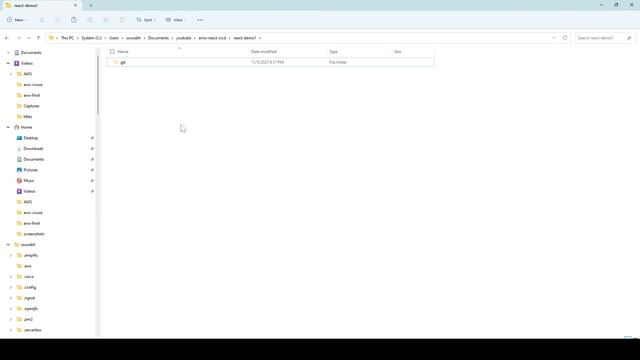This screenshot has height=360, width=640.
Task: Click System (C:) in the breadcrumb
Action: (91, 38)
